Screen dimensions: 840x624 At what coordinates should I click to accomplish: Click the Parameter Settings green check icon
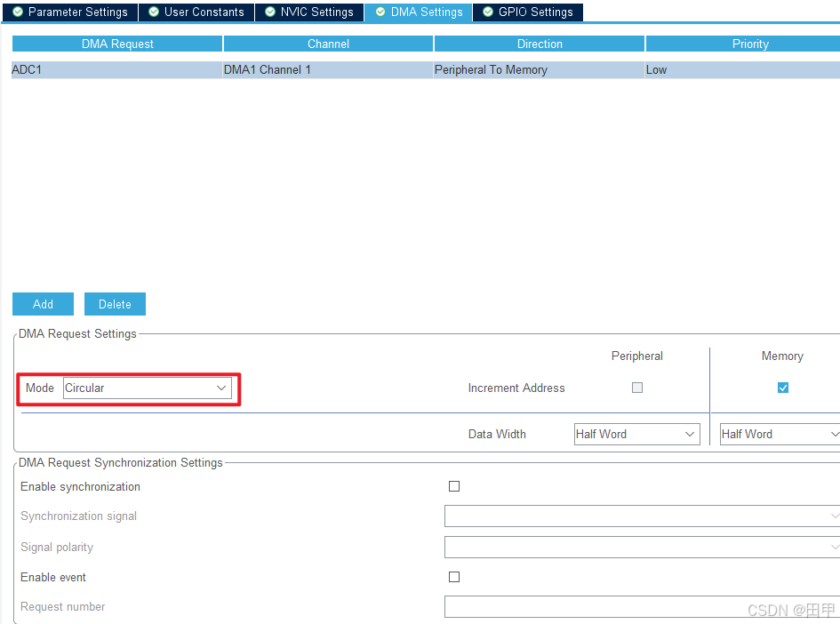[x=18, y=12]
